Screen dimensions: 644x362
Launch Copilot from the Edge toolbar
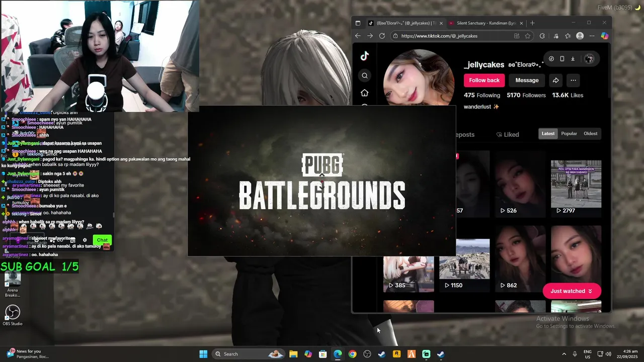(x=605, y=36)
